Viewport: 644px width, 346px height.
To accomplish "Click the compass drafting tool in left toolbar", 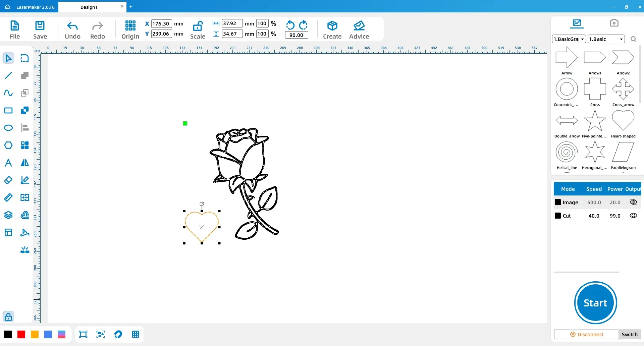I will pyautogui.click(x=25, y=232).
